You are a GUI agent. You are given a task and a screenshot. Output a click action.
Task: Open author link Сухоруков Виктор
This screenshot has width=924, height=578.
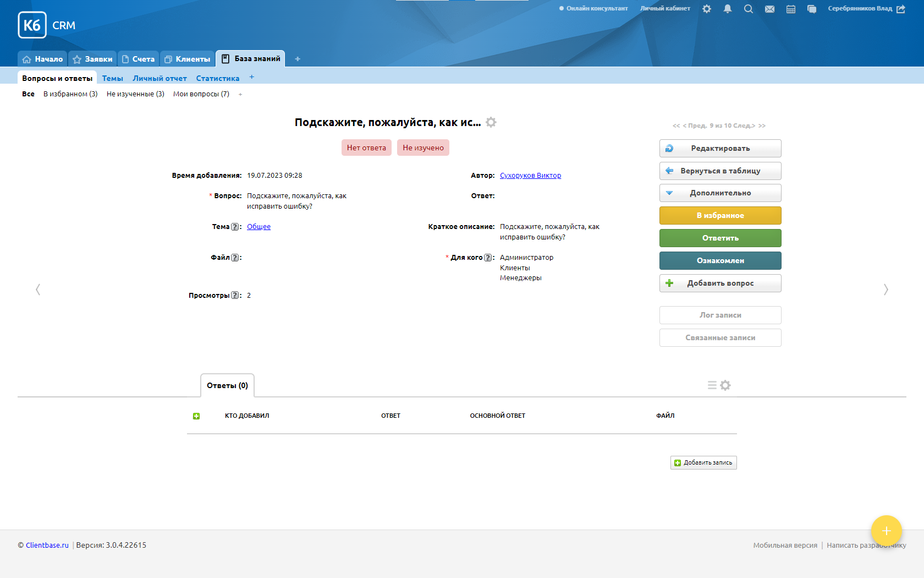click(x=530, y=176)
